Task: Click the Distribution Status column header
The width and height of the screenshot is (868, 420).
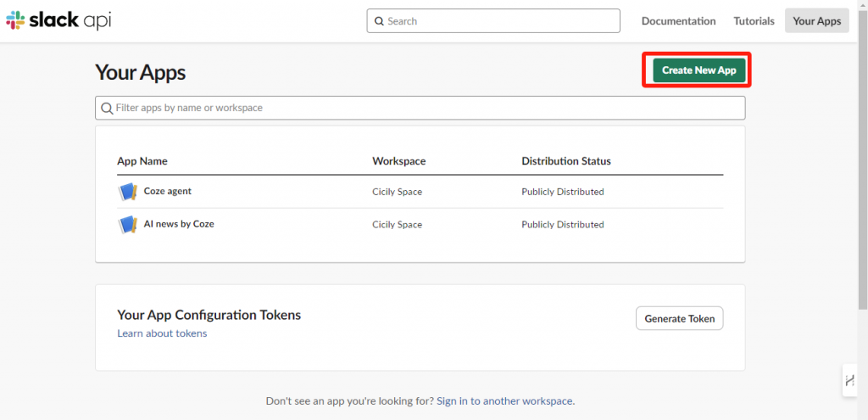Action: click(x=566, y=161)
